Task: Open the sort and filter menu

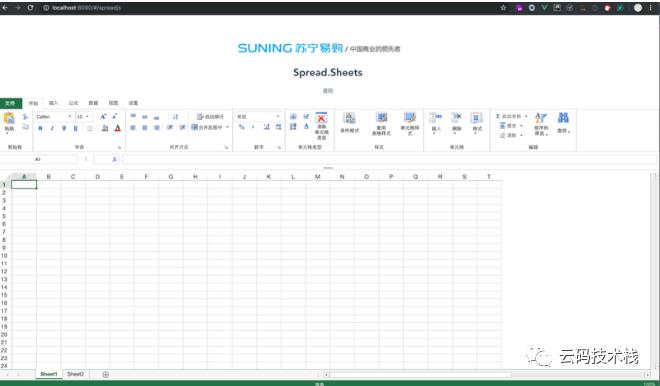Action: click(541, 124)
